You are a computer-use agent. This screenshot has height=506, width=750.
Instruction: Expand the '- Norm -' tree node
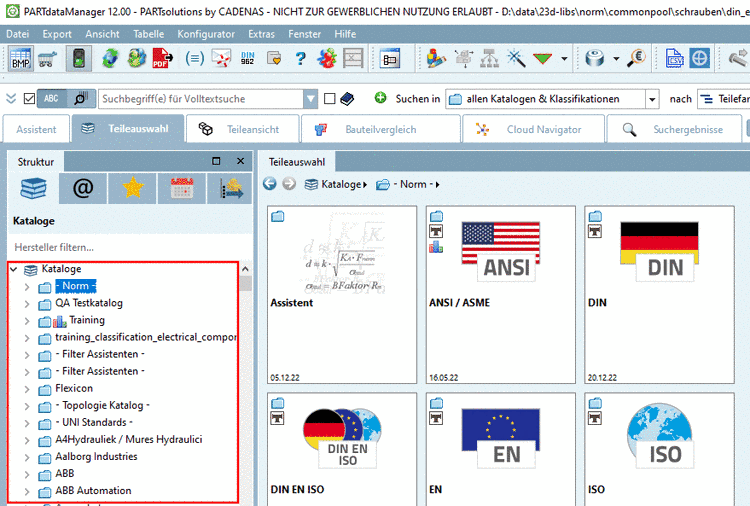click(27, 287)
